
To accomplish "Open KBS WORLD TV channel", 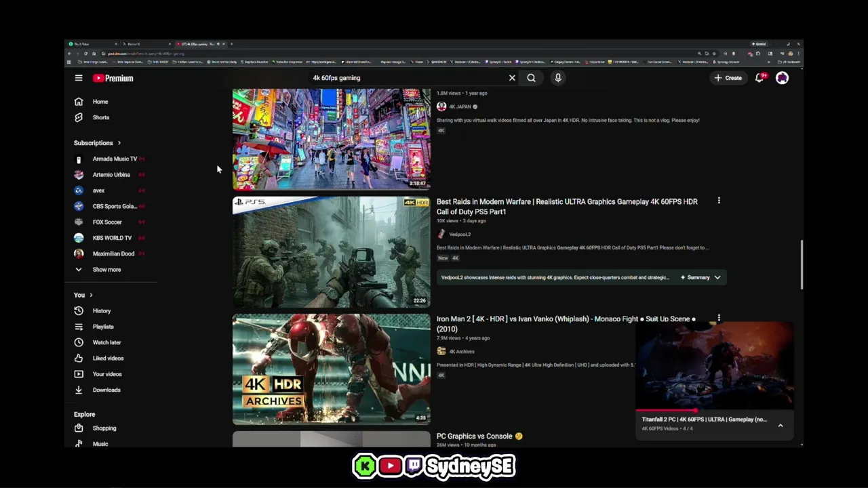I will 112,238.
